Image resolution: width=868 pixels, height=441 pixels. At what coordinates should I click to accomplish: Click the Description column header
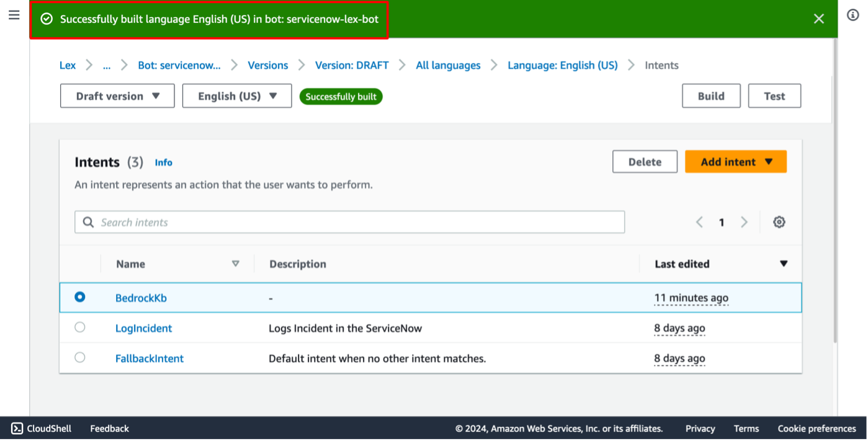[298, 264]
